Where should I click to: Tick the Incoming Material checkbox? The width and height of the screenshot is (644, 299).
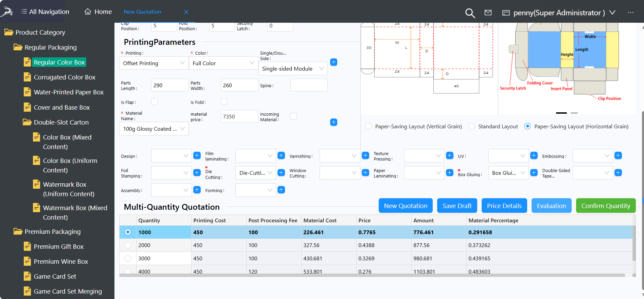tap(293, 116)
